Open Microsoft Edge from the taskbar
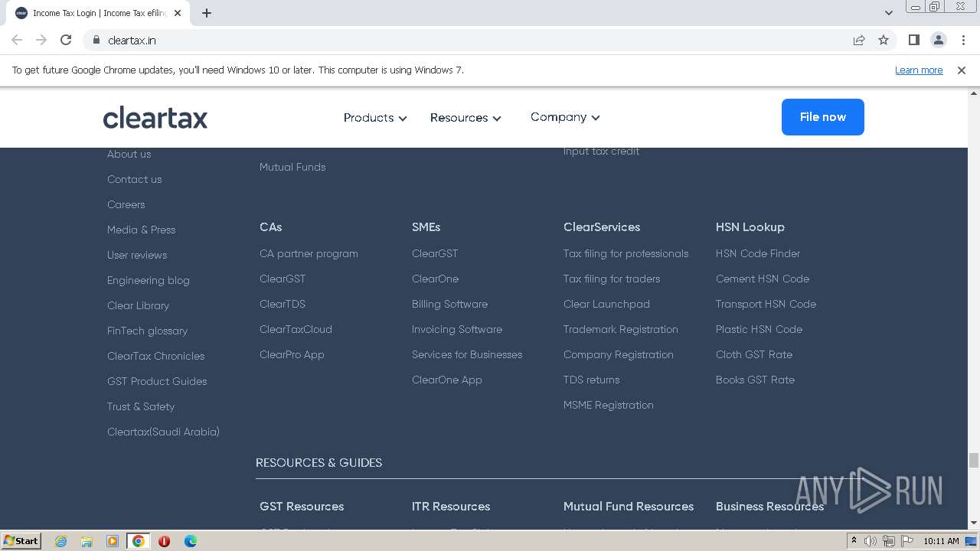Image resolution: width=980 pixels, height=551 pixels. [190, 541]
